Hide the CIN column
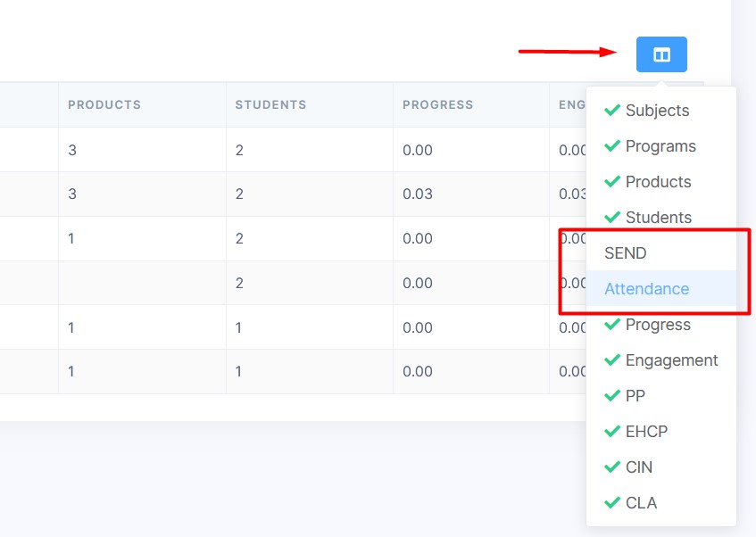This screenshot has height=537, width=756. (x=638, y=467)
